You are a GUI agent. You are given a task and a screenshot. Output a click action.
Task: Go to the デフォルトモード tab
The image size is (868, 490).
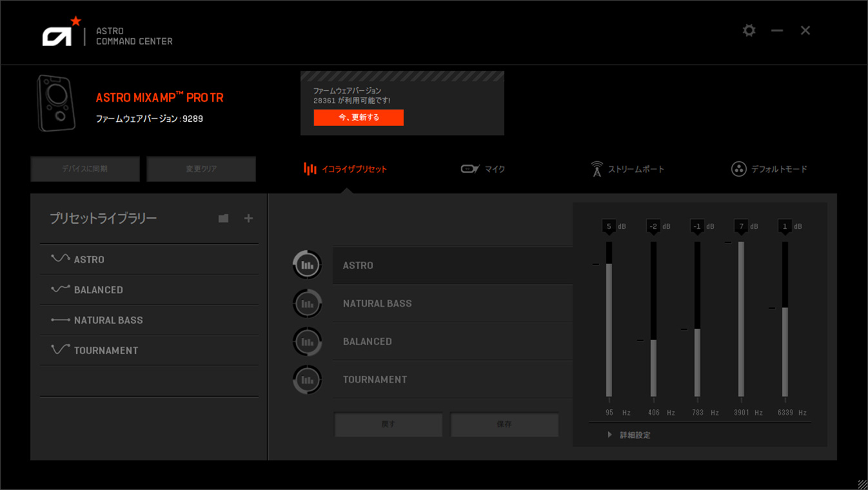(769, 169)
